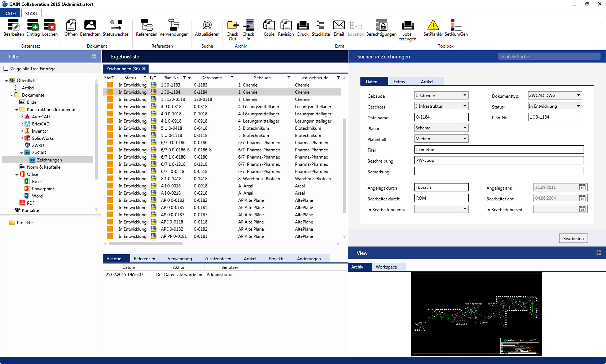Check In a document via the Archiv group
The height and width of the screenshot is (364, 606).
pos(248,29)
